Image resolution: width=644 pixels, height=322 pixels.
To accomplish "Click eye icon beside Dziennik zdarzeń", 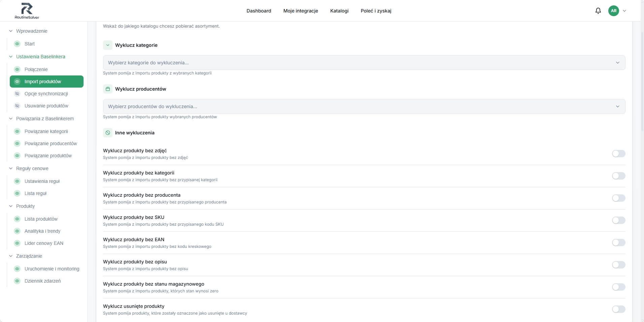I will click(17, 281).
